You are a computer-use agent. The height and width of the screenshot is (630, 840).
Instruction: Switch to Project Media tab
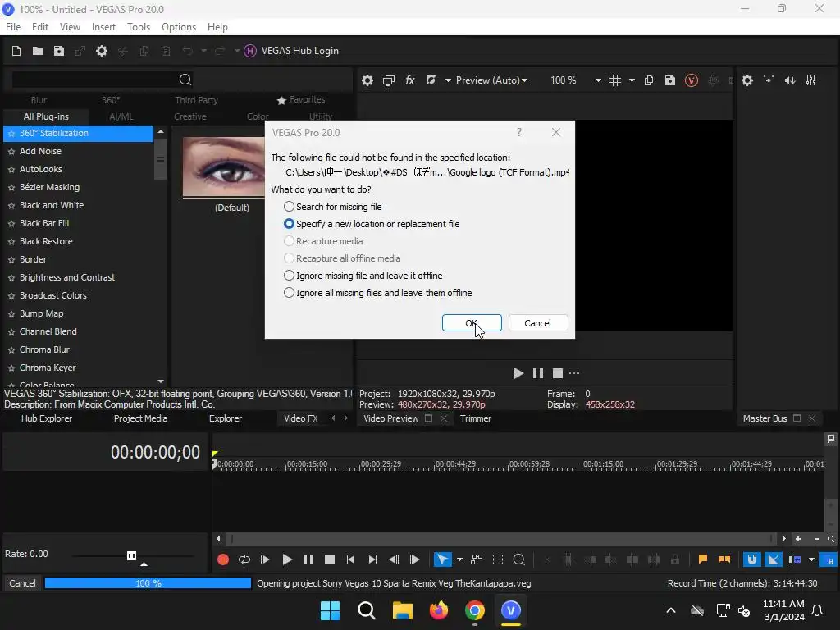140,418
